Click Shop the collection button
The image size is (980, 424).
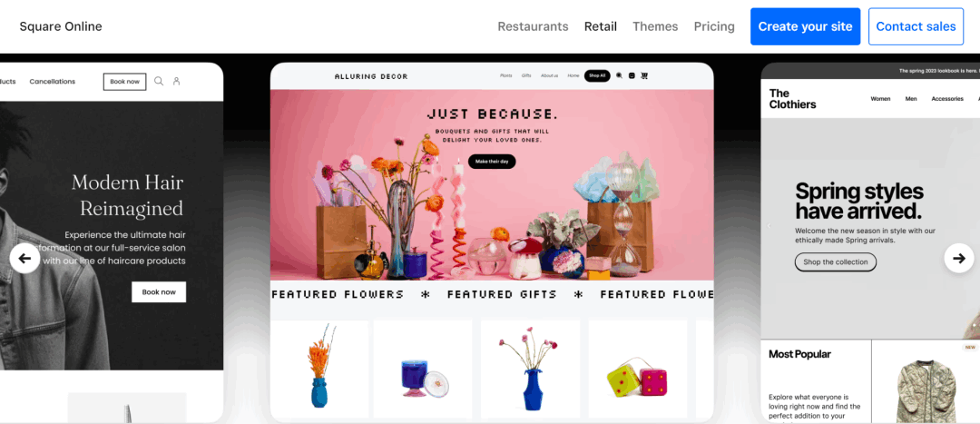coord(836,262)
